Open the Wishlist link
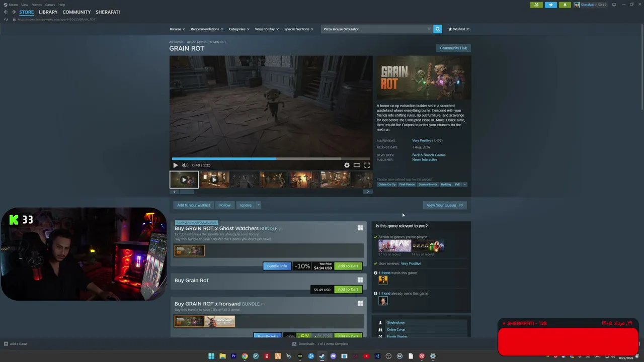 coord(459,29)
